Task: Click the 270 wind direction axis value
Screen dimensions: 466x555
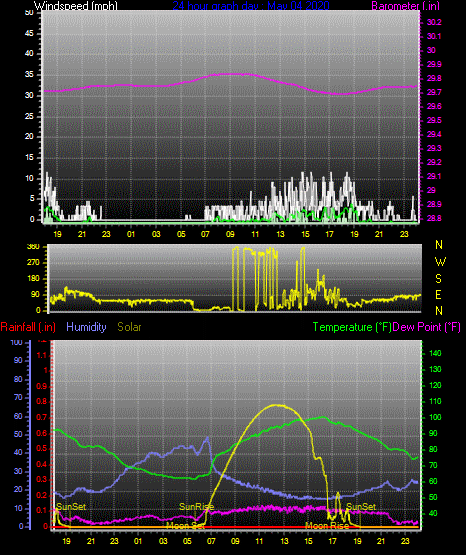Action: pos(33,263)
